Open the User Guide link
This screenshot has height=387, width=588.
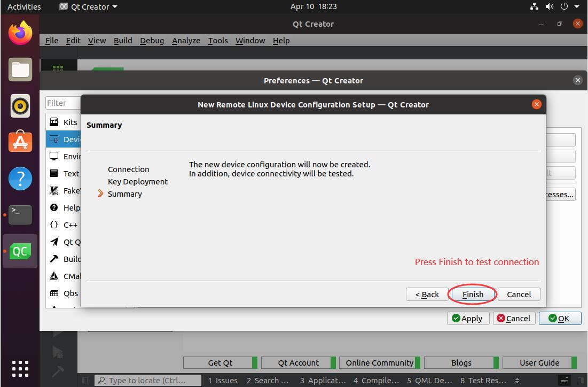pos(539,362)
